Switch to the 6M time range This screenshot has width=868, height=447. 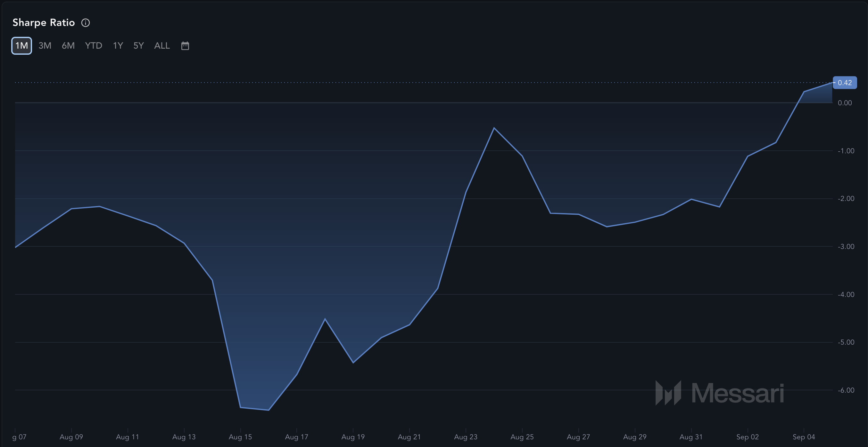point(68,46)
